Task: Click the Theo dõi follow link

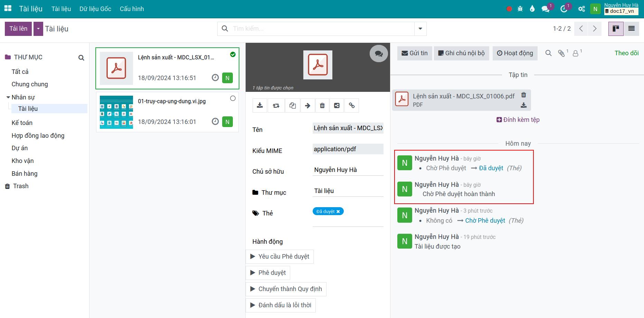Action: pos(626,53)
